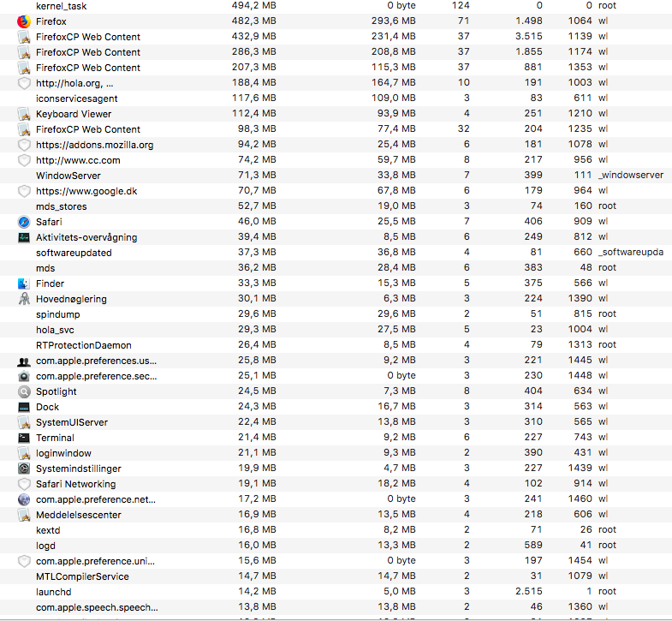Click the 117,6 MB memory value
672x621 pixels.
coord(253,99)
